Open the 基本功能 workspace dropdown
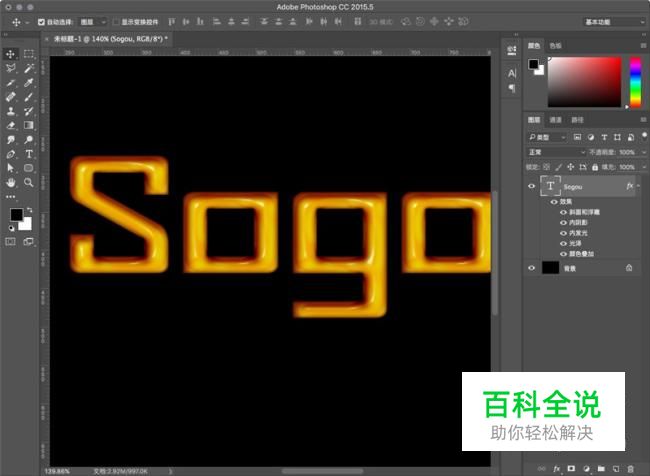 614,22
